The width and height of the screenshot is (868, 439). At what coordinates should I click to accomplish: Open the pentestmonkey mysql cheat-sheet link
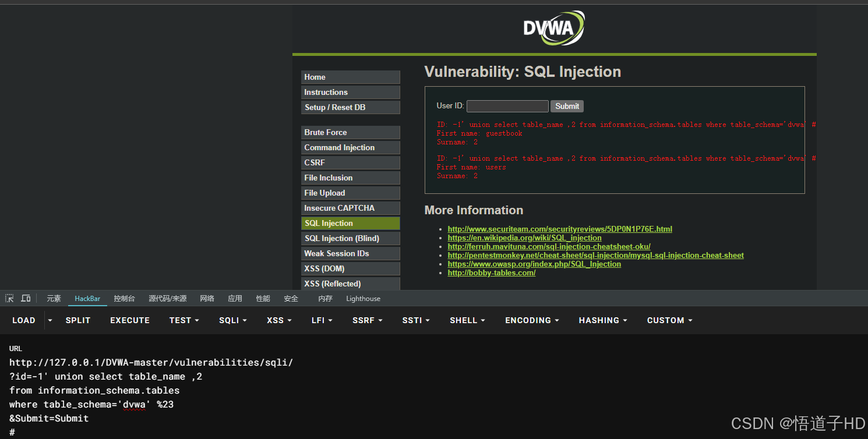point(595,255)
